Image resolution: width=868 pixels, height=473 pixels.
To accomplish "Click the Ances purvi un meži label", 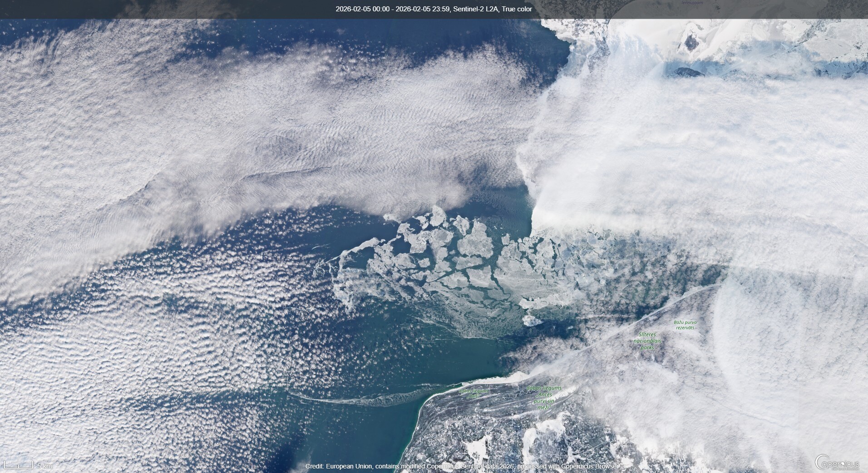I will click(544, 398).
